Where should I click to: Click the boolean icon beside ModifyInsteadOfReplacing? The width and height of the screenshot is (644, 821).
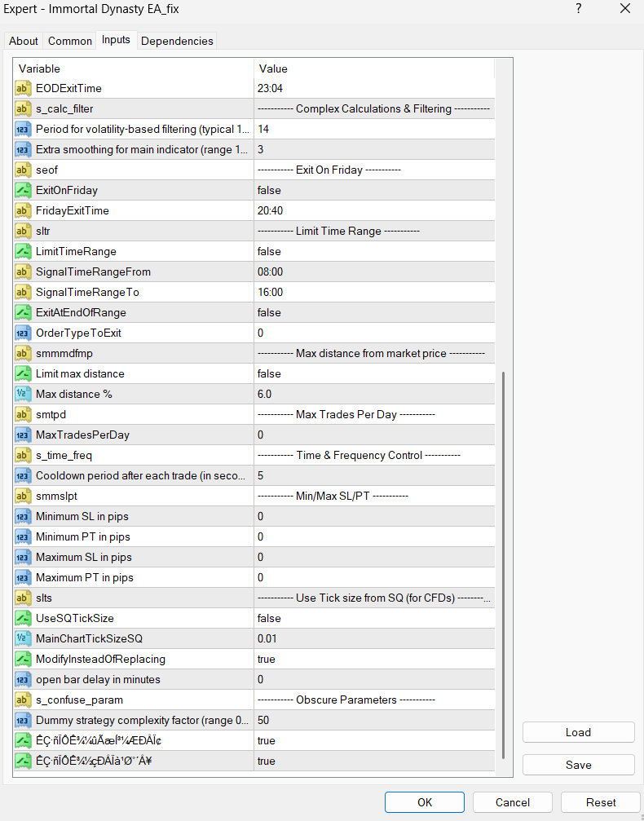tap(24, 659)
